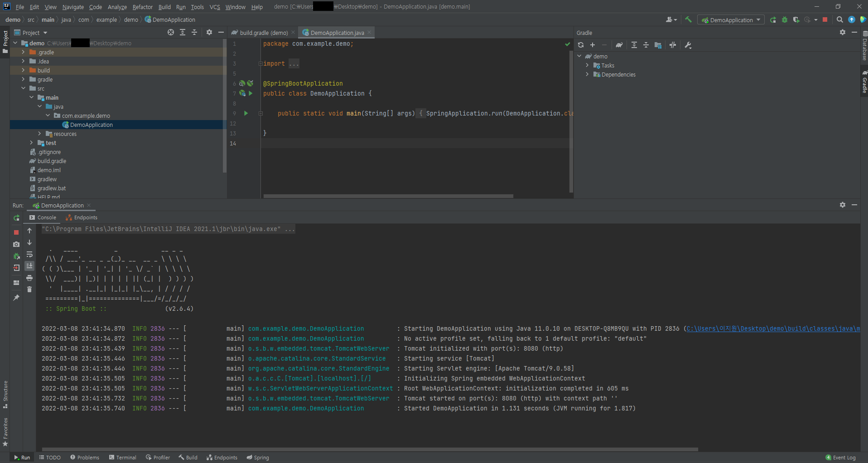Clear console output with trash icon

(x=29, y=289)
